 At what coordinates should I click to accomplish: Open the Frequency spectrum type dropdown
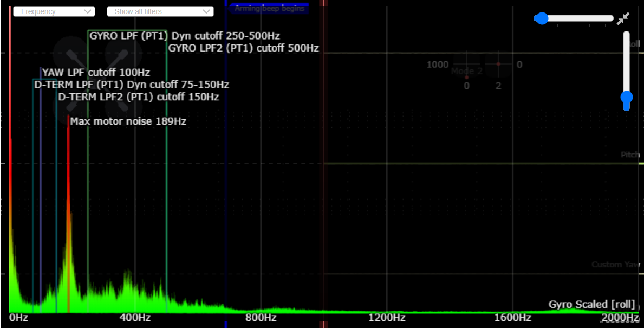pyautogui.click(x=54, y=11)
